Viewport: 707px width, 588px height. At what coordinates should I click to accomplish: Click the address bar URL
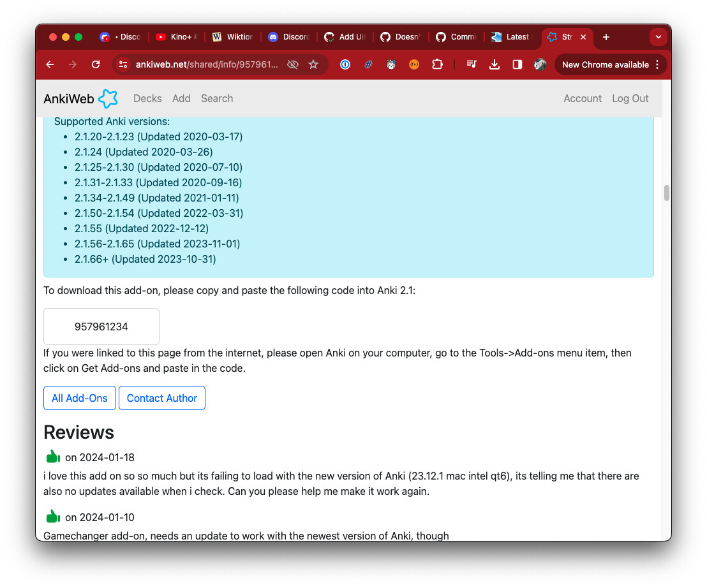(x=207, y=65)
